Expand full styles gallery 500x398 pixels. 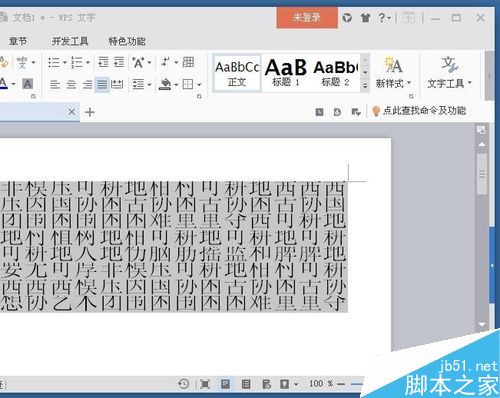[365, 86]
